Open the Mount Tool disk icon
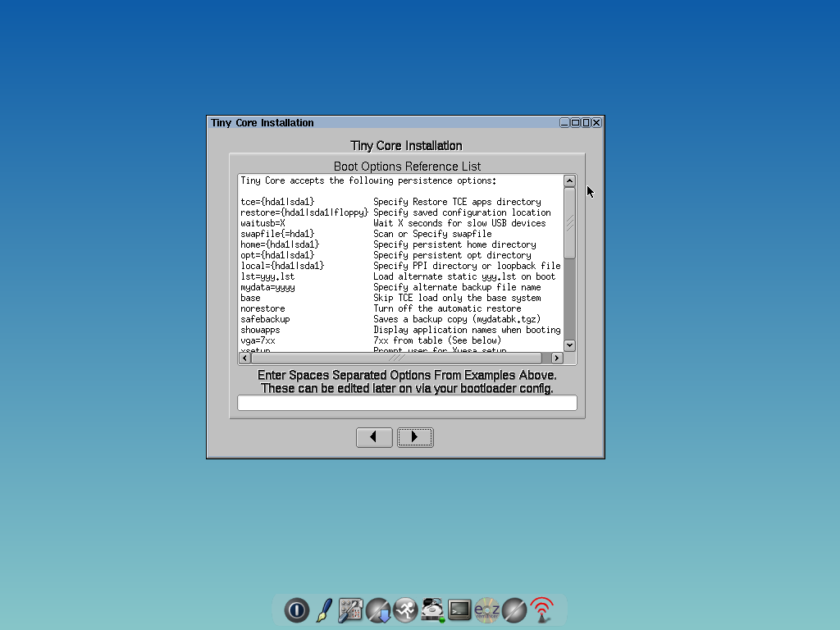The height and width of the screenshot is (630, 840). (x=433, y=610)
